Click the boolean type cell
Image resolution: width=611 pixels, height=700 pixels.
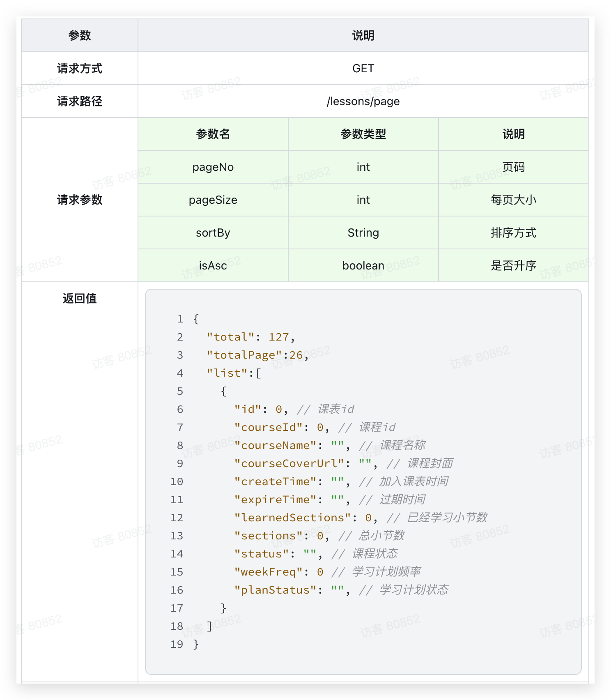[x=363, y=265]
